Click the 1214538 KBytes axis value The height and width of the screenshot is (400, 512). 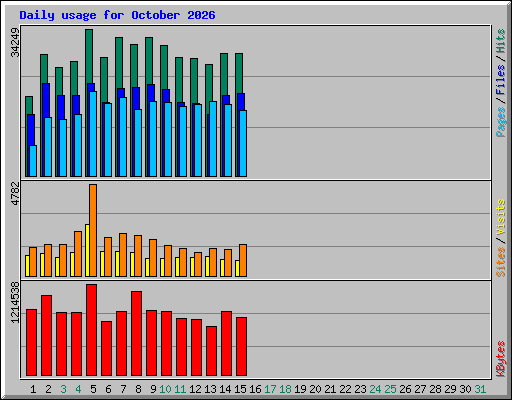click(x=15, y=302)
